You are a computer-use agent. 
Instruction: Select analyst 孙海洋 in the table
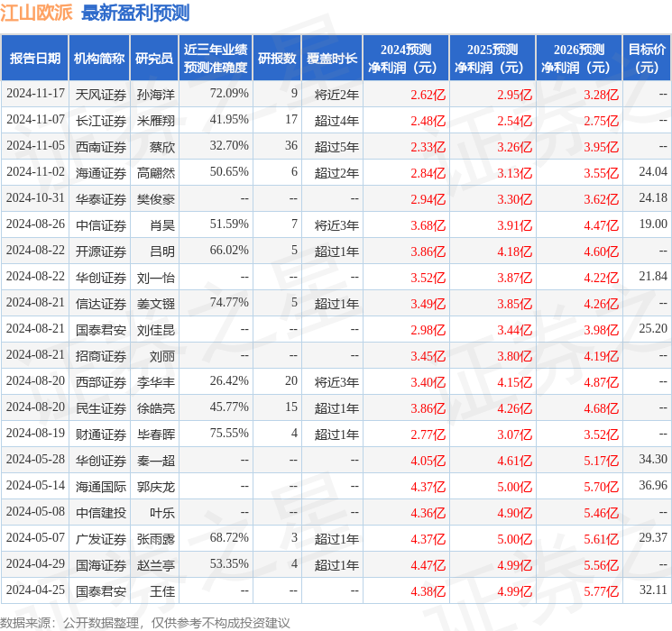pos(155,94)
